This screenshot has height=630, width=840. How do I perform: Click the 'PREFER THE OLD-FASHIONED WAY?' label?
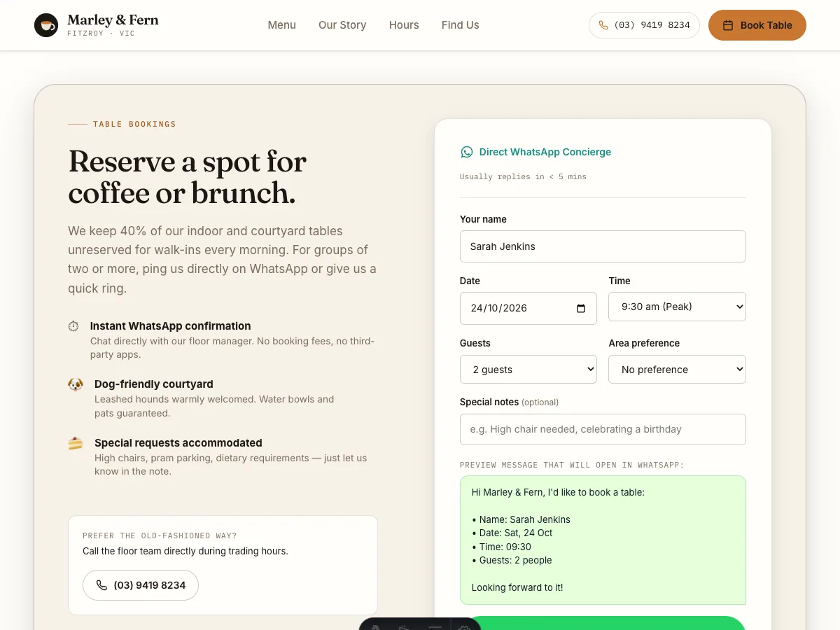tap(160, 535)
